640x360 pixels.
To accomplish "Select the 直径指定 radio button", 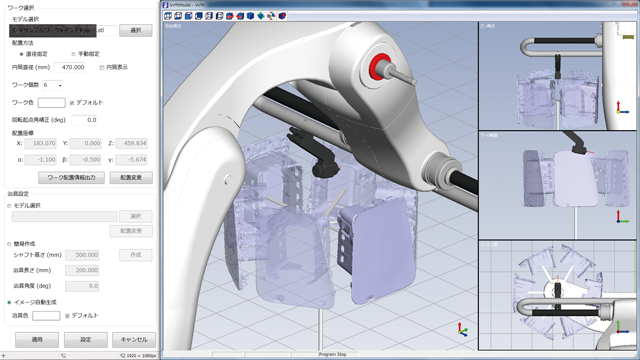I will coord(21,54).
